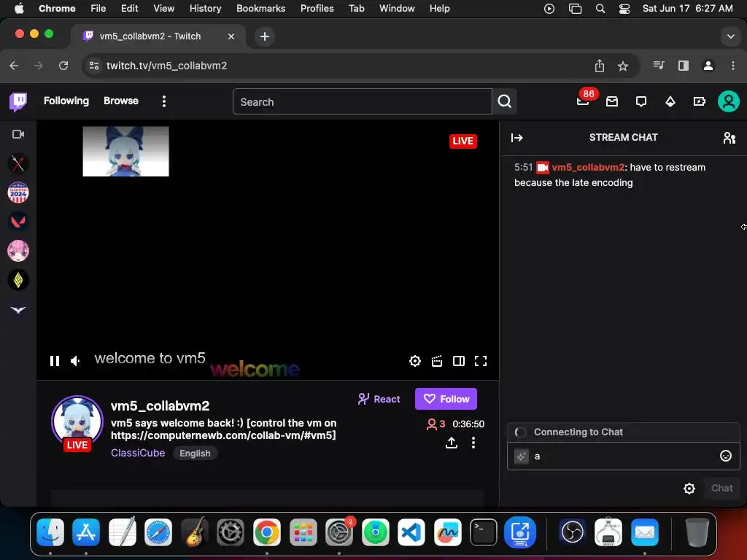This screenshot has height=560, width=747.
Task: Open emote picker in chat input
Action: (x=725, y=456)
